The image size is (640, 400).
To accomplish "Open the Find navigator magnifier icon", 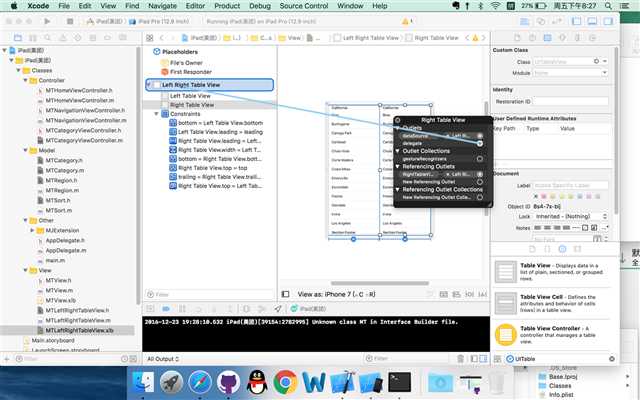I will pos(48,38).
